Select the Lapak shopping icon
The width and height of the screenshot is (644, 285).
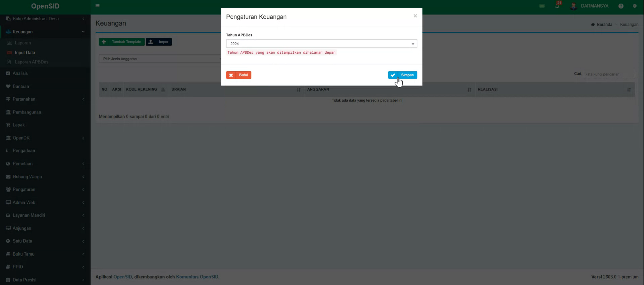coord(8,125)
